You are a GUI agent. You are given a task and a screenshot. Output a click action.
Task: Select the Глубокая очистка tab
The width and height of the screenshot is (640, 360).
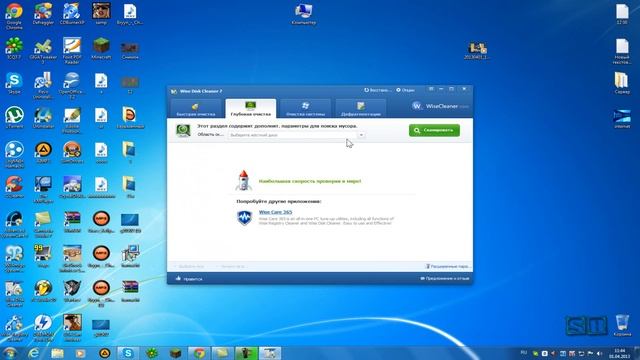pos(251,109)
